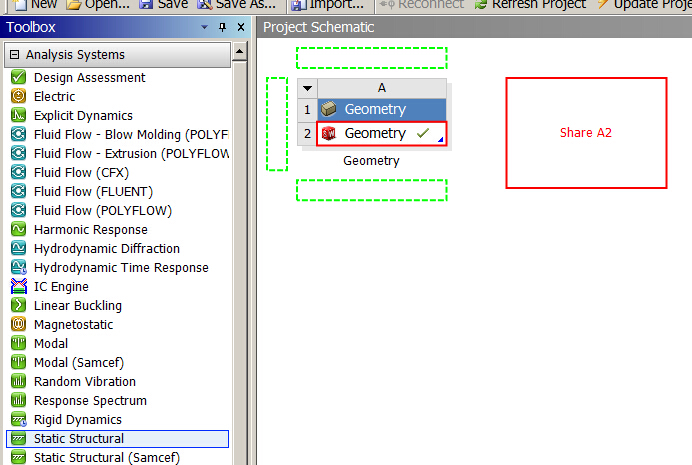The image size is (692, 465).
Task: Click Save As in the toolbar
Action: click(x=236, y=4)
